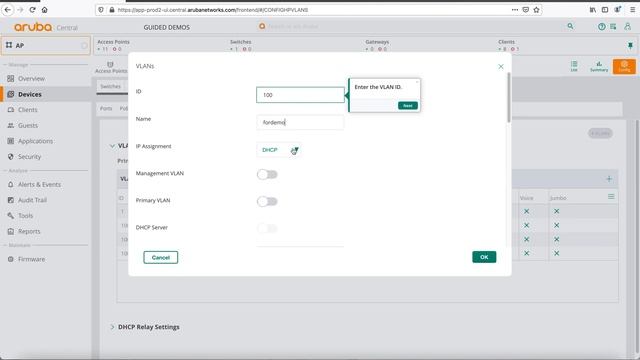Toggle the DHCP Server switch
Viewport: 640px width, 360px height.
click(x=267, y=229)
